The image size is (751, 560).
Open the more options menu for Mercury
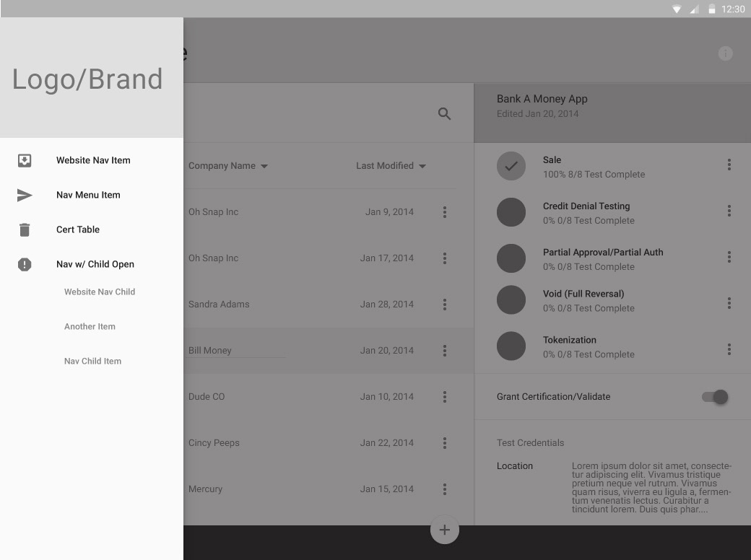tap(445, 489)
